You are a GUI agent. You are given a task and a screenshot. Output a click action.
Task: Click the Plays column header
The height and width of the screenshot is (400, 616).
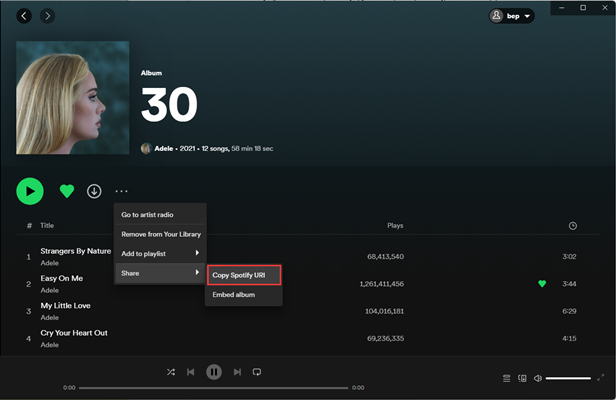pyautogui.click(x=395, y=226)
